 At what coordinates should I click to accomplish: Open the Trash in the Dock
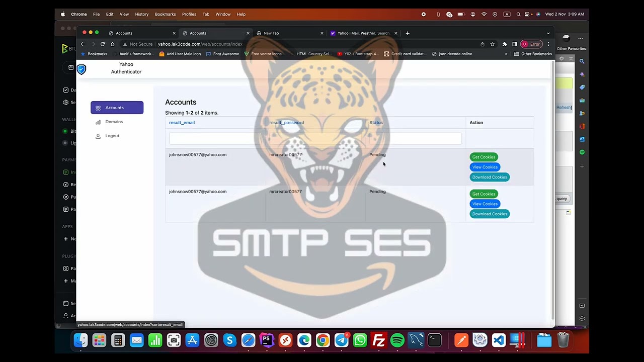click(563, 340)
